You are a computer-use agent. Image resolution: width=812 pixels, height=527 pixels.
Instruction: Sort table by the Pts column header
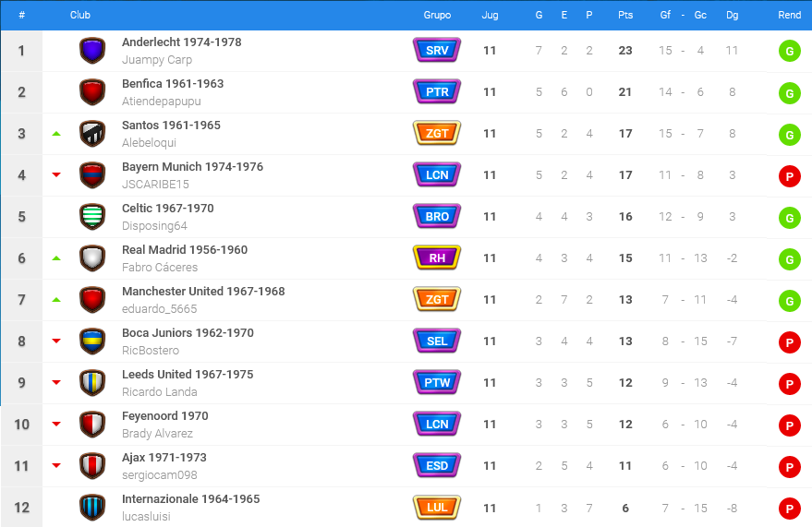coord(625,15)
